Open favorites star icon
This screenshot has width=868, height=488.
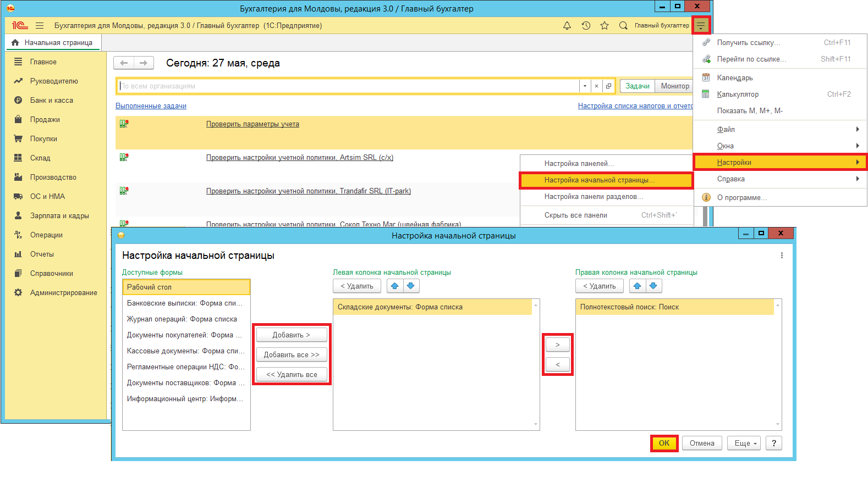tap(605, 25)
